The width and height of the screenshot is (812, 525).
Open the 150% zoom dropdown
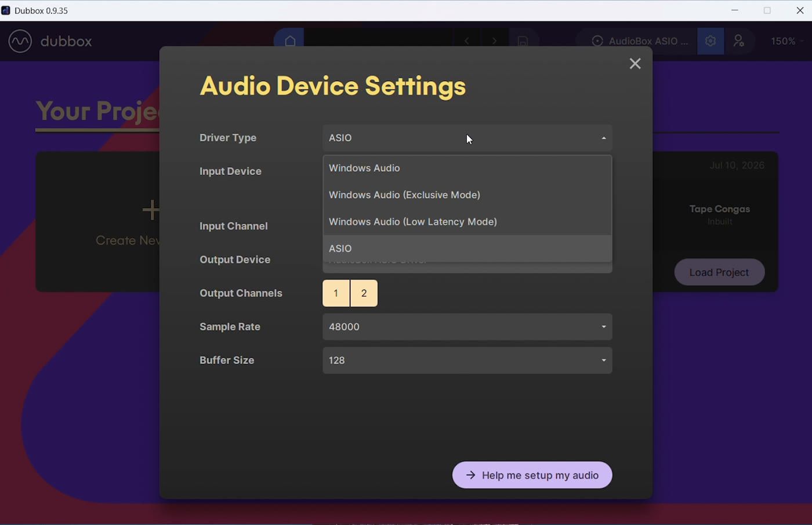(x=787, y=41)
